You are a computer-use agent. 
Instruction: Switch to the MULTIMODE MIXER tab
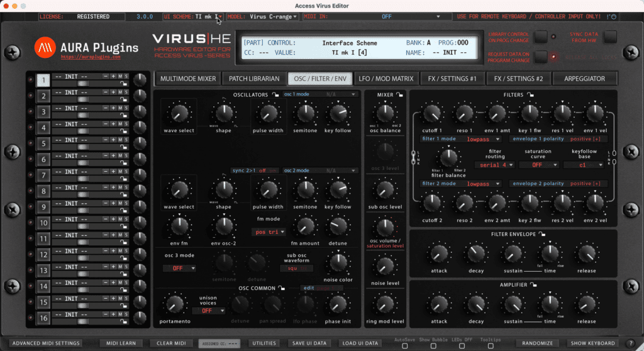click(x=188, y=79)
